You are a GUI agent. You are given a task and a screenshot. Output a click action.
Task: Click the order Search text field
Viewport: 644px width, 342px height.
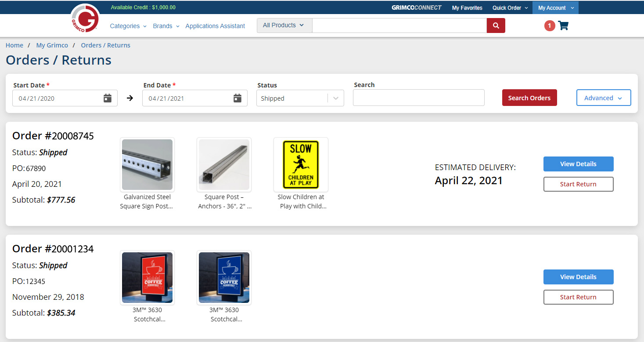pos(418,98)
